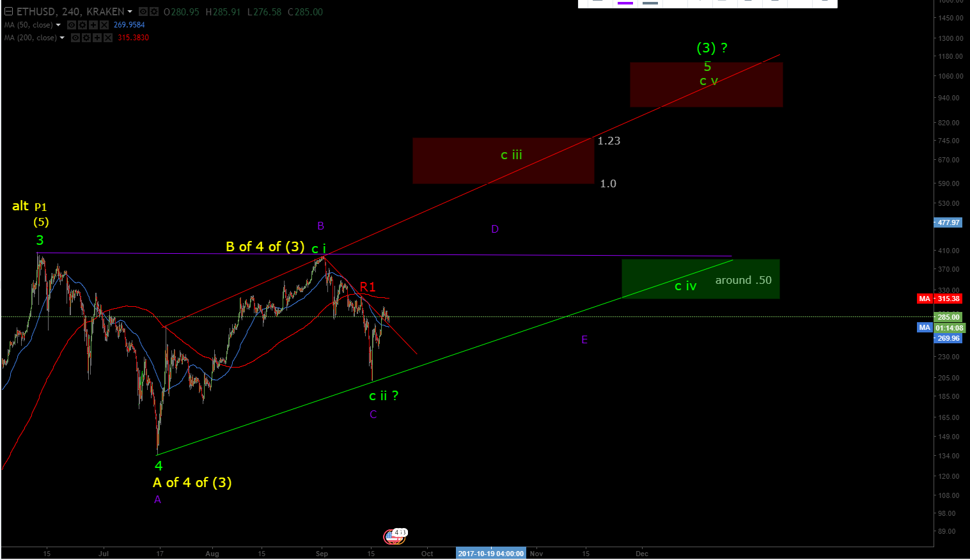Click the MA (200, close) indicator name
Viewport: 970px width, 560px height.
[31, 38]
